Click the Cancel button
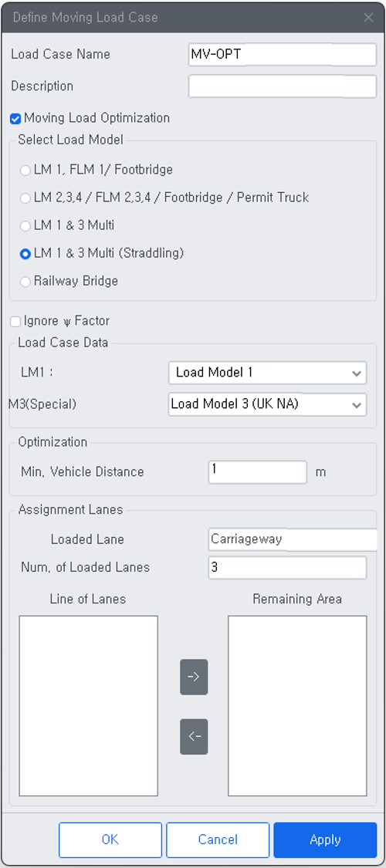The width and height of the screenshot is (386, 868). pyautogui.click(x=218, y=839)
